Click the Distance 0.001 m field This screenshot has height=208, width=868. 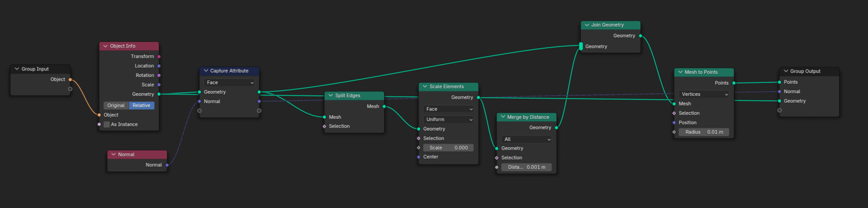(527, 167)
